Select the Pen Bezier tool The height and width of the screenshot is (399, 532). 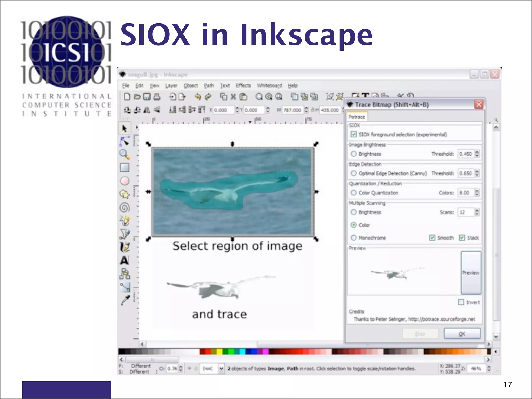point(125,234)
